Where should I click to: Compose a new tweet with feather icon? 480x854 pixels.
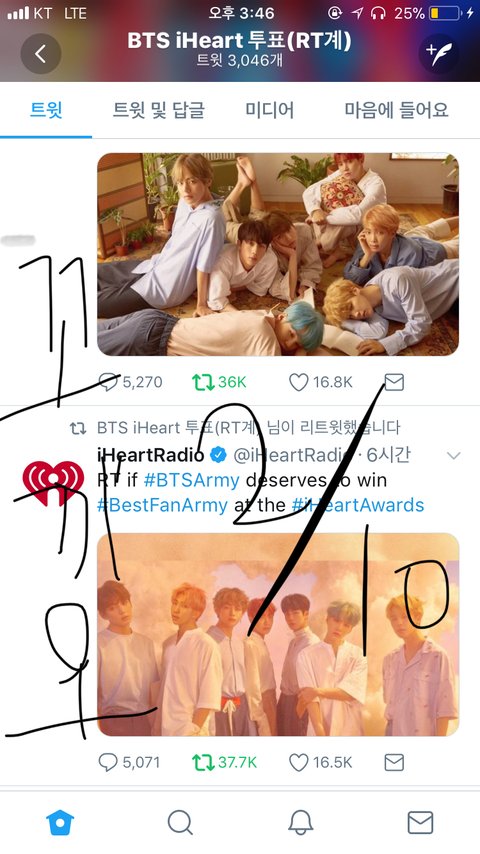[439, 53]
